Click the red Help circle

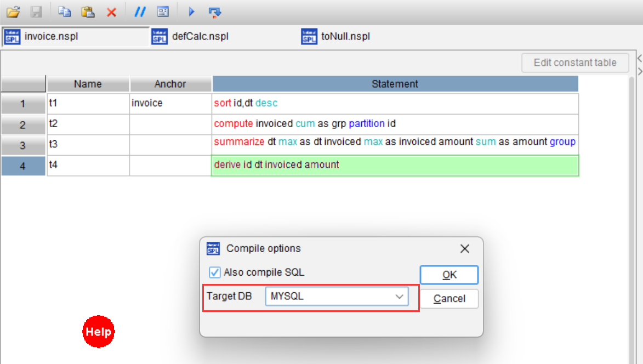tap(99, 332)
